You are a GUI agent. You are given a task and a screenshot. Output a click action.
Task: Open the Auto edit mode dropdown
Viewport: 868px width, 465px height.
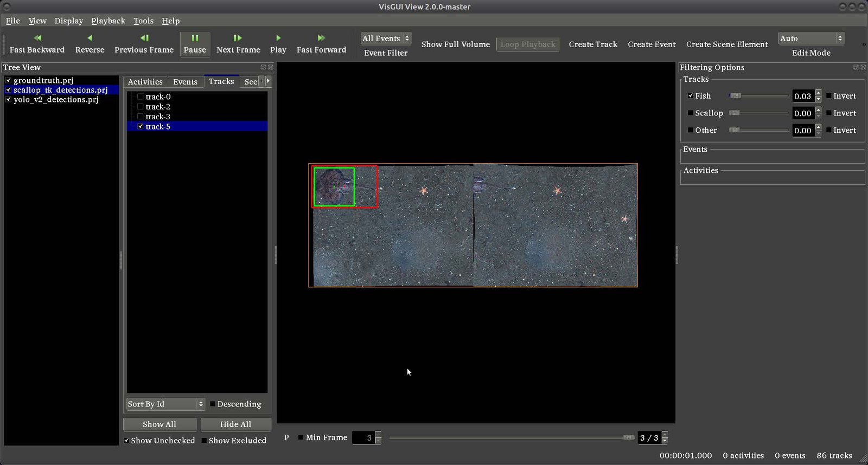point(811,38)
